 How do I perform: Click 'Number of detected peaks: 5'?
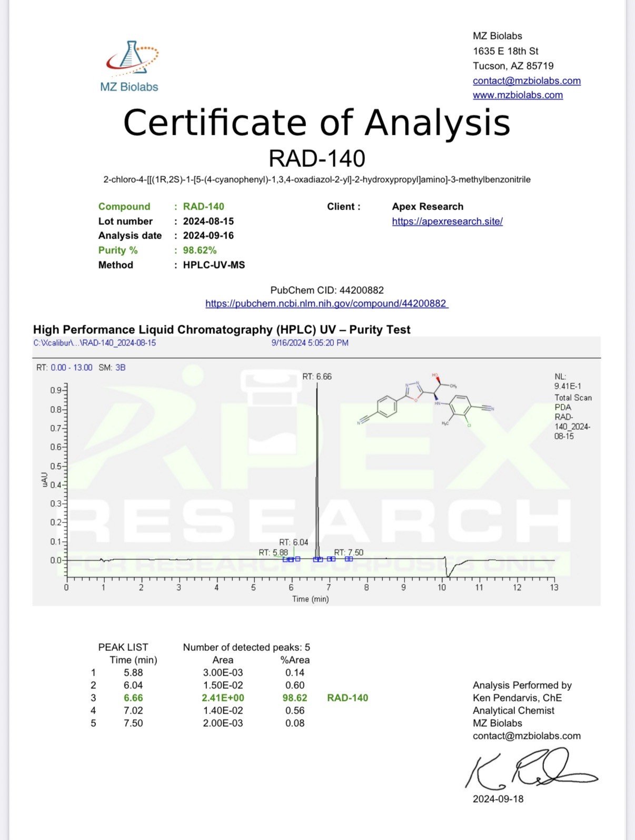[246, 647]
